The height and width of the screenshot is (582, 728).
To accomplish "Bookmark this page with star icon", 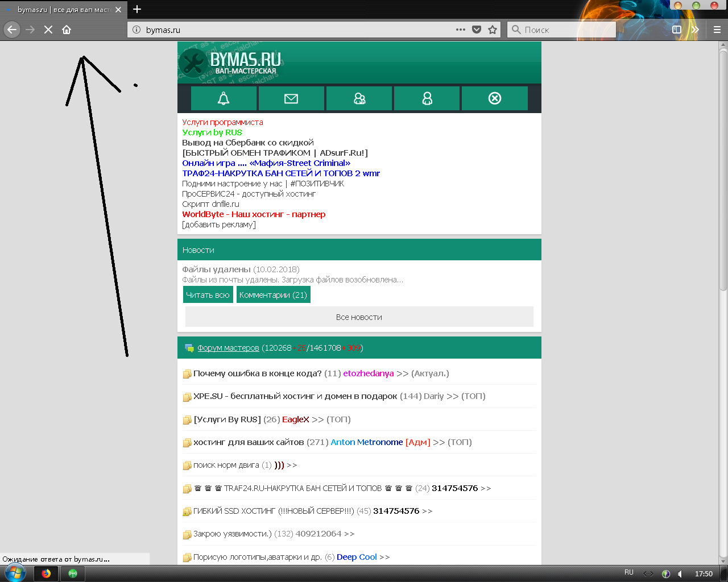I will click(x=493, y=30).
